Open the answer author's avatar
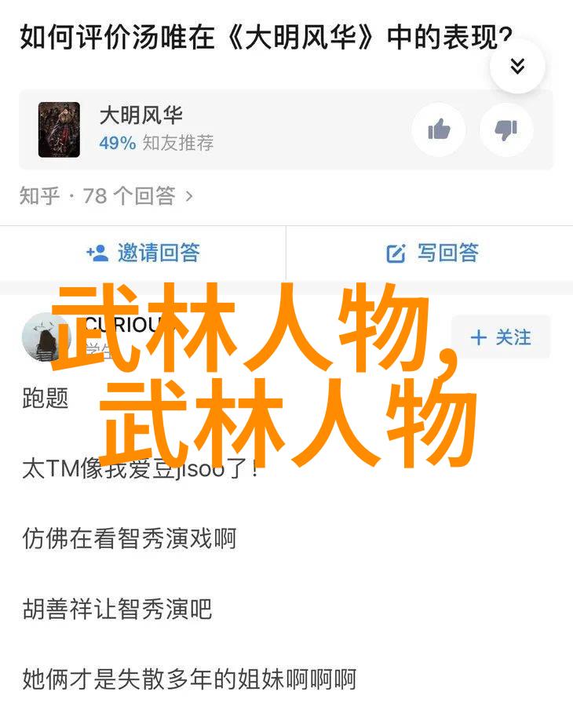Viewport: 573px width, 728px height. click(46, 337)
